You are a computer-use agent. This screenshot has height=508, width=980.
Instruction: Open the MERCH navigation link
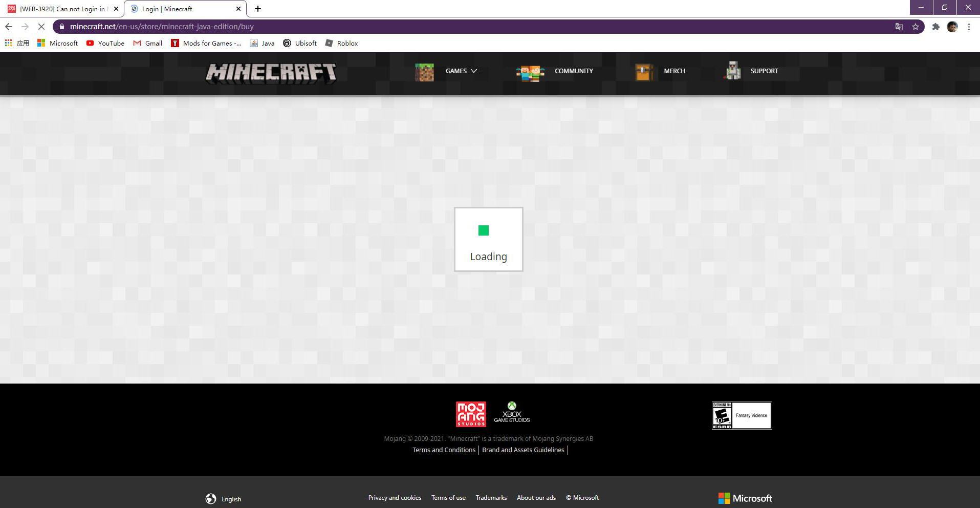pyautogui.click(x=674, y=71)
